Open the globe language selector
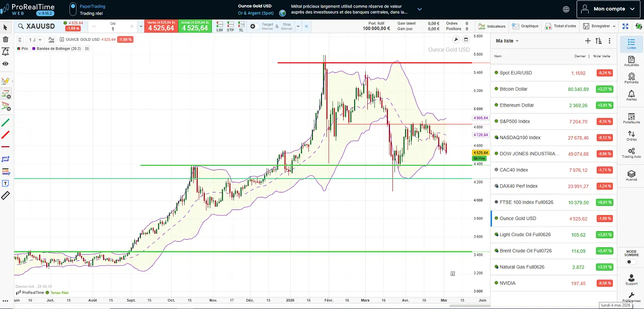This screenshot has height=309, width=644. (x=566, y=9)
